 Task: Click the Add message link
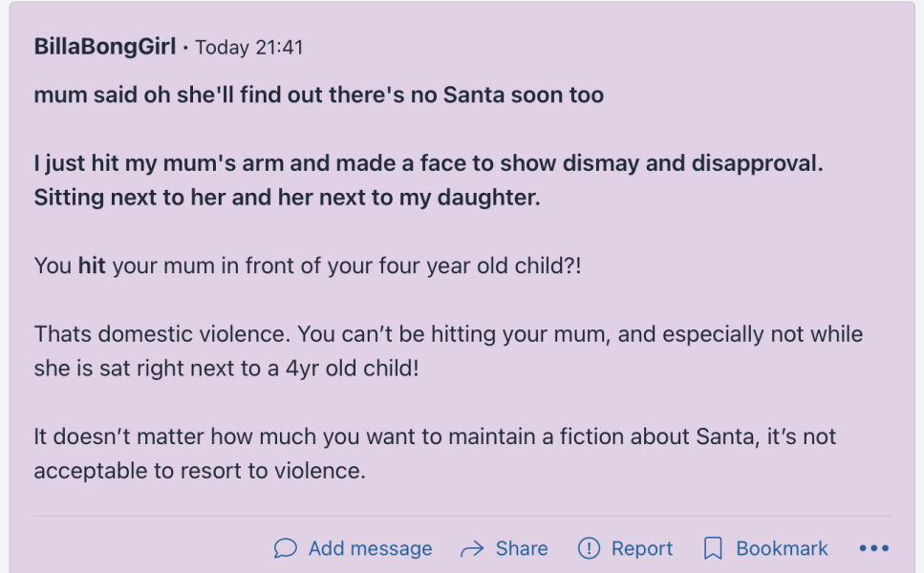coord(370,548)
